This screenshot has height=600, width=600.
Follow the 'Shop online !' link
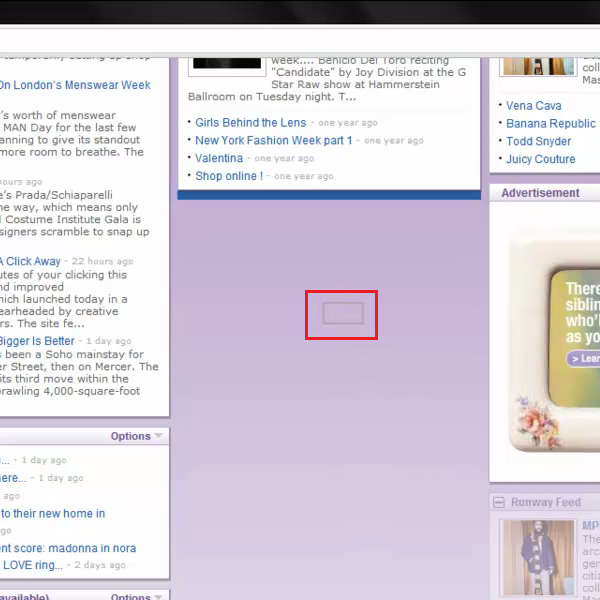[x=229, y=176]
